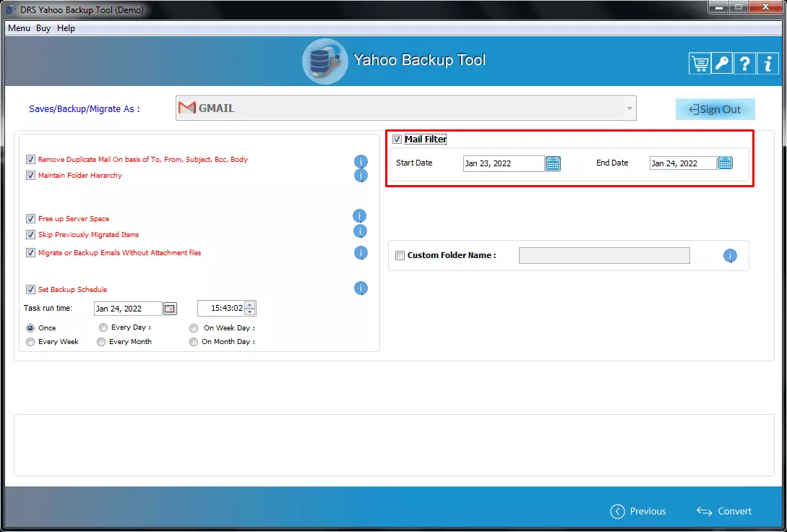Image resolution: width=787 pixels, height=532 pixels.
Task: Toggle Skip Previously Migrated Items checkbox
Action: (30, 235)
